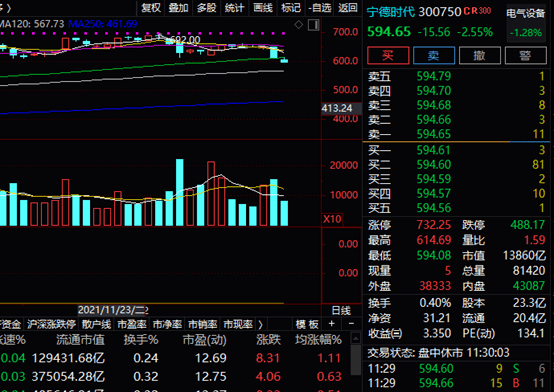Open the 复权 adjustment menu
This screenshot has width=554, height=392.
click(151, 8)
